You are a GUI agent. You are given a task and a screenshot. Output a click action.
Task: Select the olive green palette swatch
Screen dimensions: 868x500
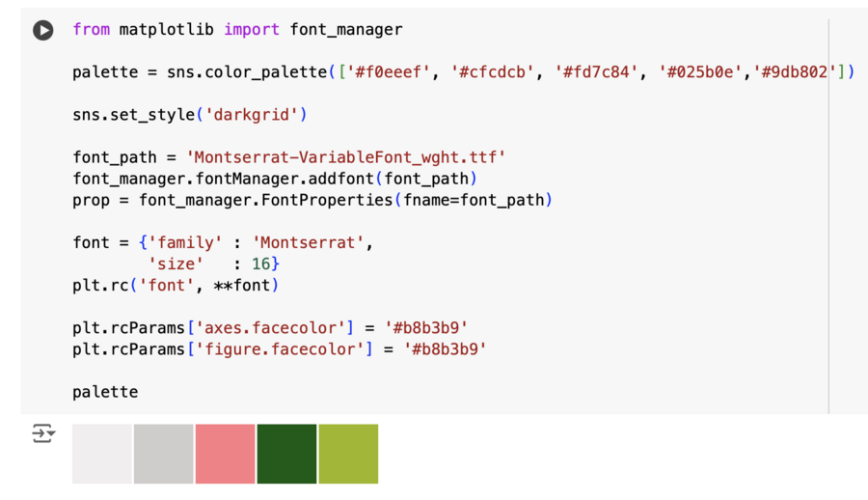click(x=348, y=454)
